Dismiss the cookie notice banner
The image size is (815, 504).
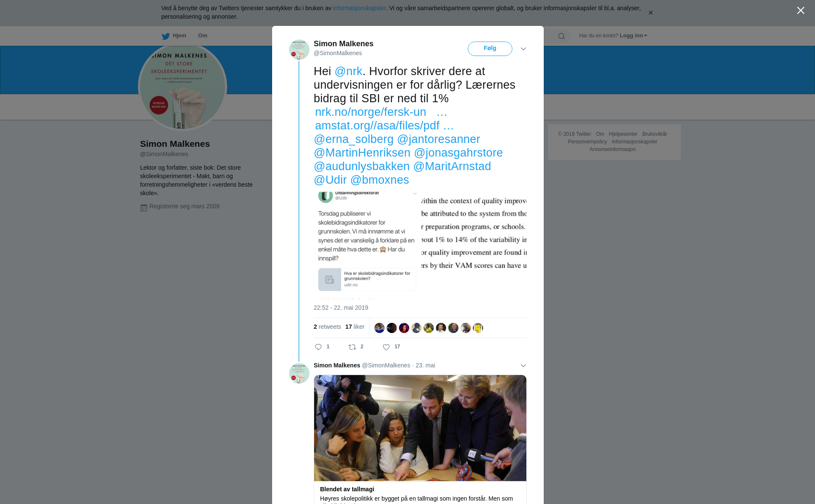650,13
